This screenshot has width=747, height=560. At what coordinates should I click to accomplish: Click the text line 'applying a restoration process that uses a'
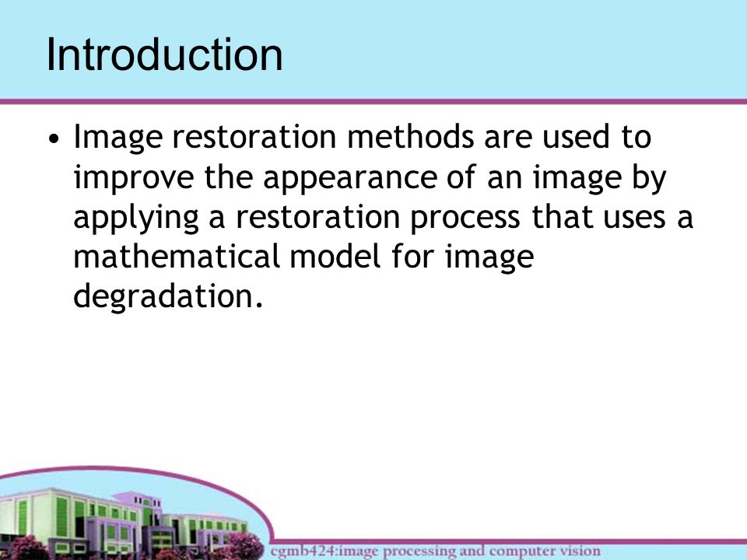point(383,218)
